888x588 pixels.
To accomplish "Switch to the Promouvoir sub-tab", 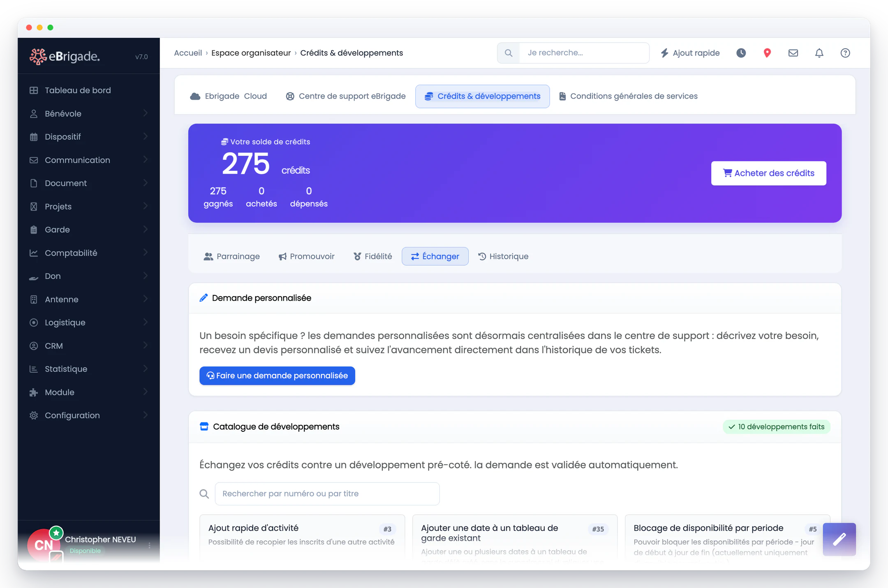I will coord(307,256).
